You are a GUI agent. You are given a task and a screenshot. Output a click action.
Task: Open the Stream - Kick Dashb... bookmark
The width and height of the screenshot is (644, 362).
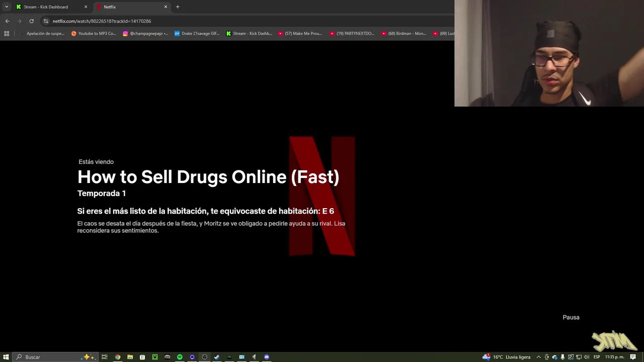[249, 34]
